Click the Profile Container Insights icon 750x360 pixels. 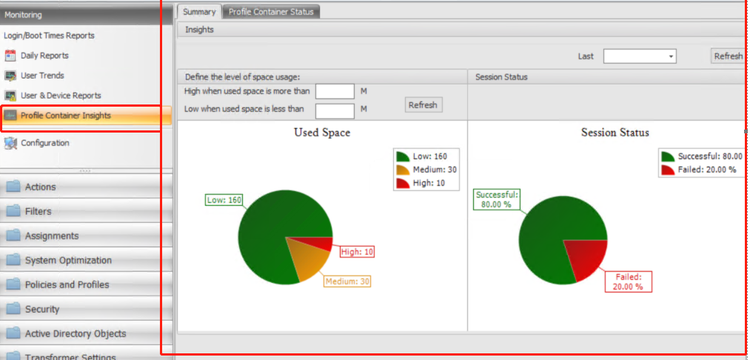coord(10,116)
